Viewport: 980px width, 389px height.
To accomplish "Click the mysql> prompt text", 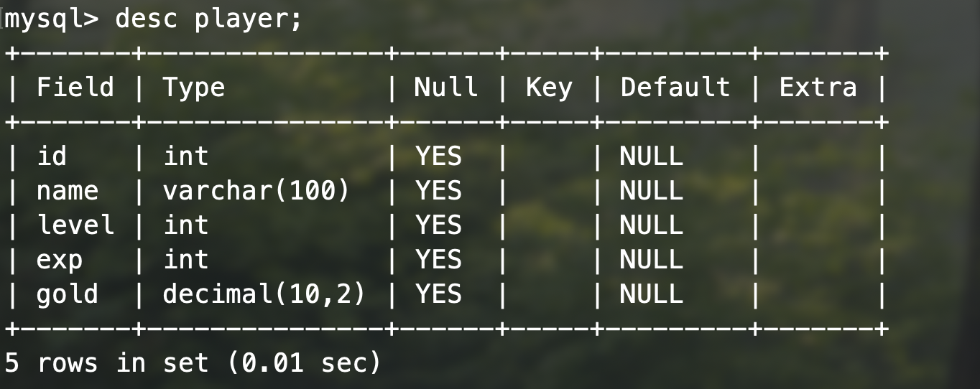I will (51, 19).
